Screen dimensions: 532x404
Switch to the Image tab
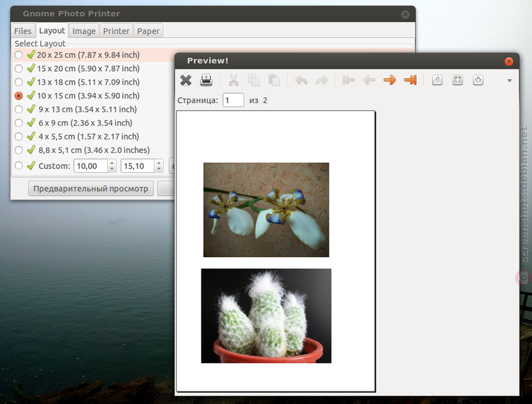(84, 31)
